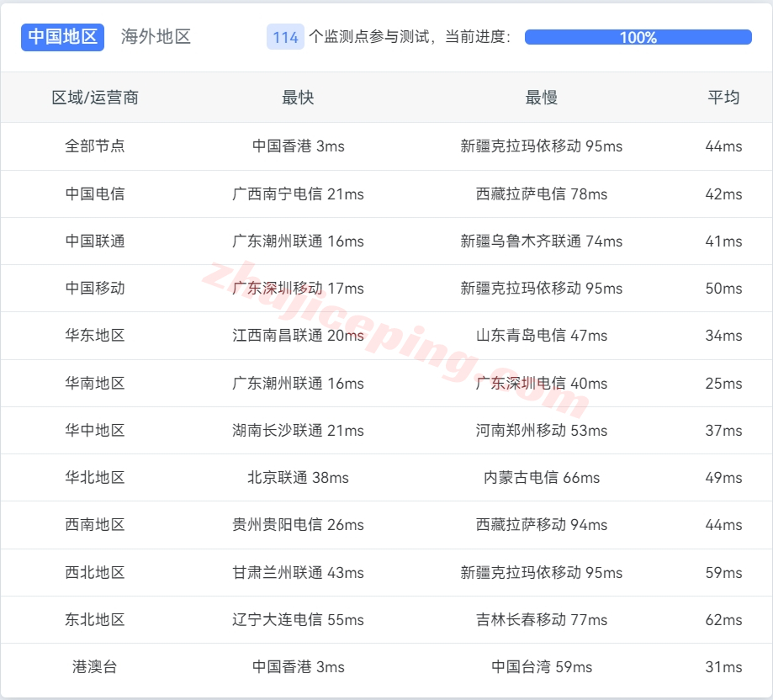Image resolution: width=773 pixels, height=700 pixels.
Task: Click the 中国台湾 59ms entry
Action: [541, 667]
